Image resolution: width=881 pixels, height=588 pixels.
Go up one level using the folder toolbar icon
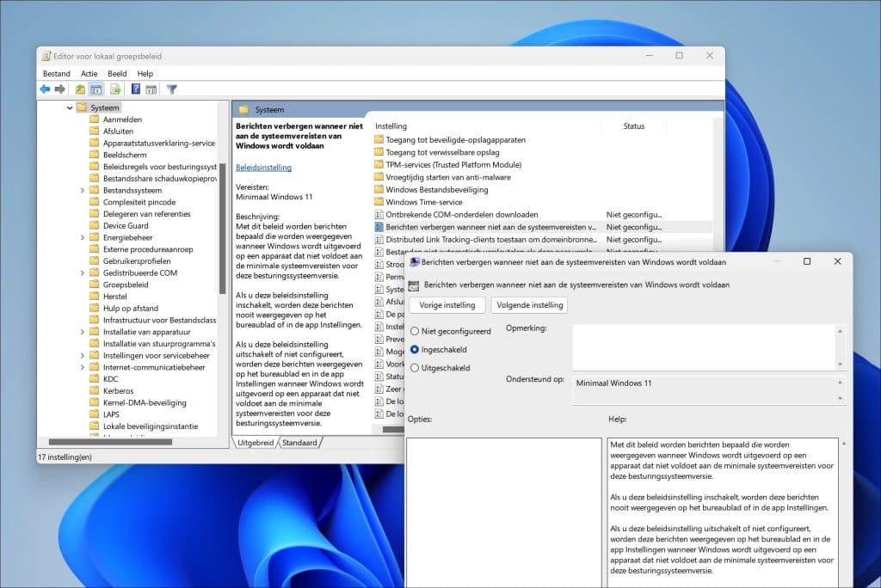click(80, 89)
